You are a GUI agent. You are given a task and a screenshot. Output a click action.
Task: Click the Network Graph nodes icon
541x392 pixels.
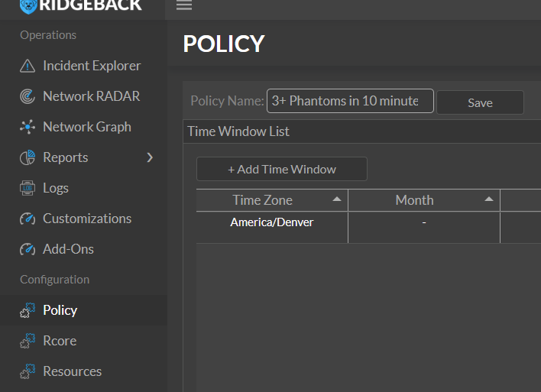click(28, 127)
